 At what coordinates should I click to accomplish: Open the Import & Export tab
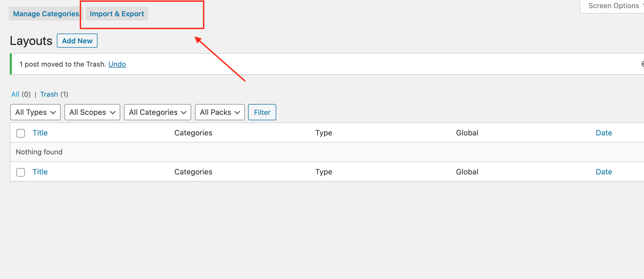(x=117, y=14)
